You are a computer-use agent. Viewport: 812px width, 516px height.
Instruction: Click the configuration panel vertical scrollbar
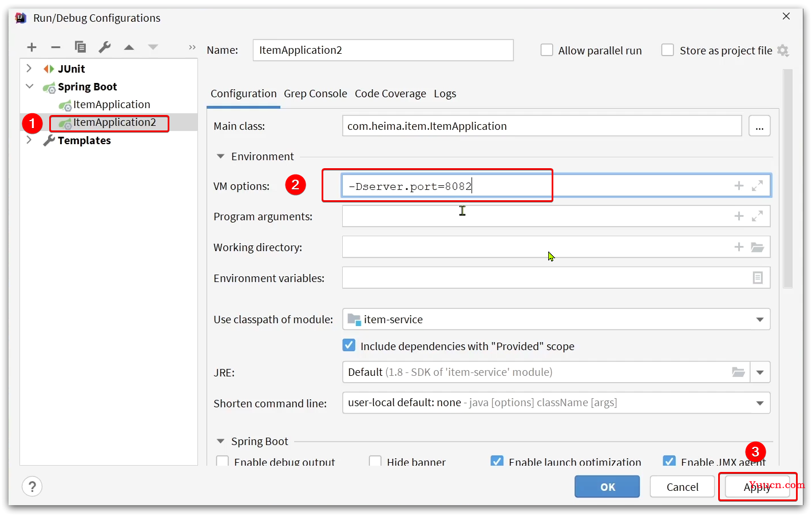click(788, 178)
